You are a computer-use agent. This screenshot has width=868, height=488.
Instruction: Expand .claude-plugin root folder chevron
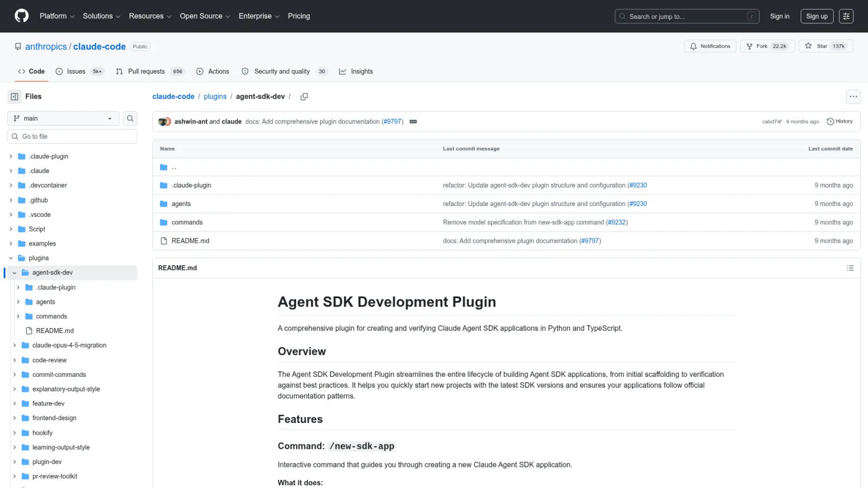pyautogui.click(x=11, y=156)
